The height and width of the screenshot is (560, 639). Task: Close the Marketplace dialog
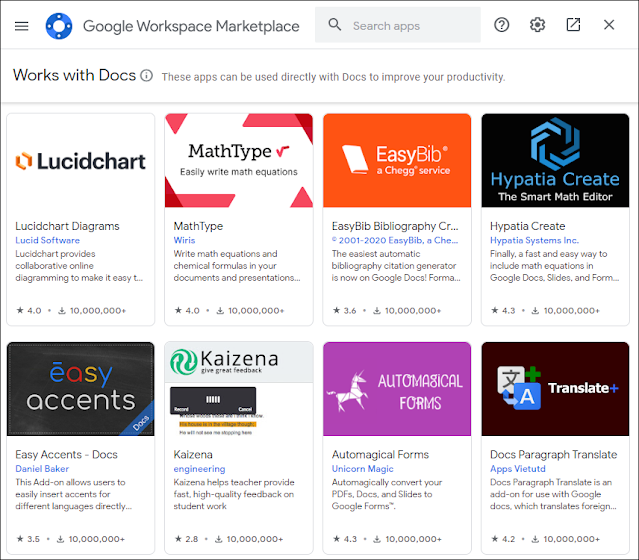609,25
